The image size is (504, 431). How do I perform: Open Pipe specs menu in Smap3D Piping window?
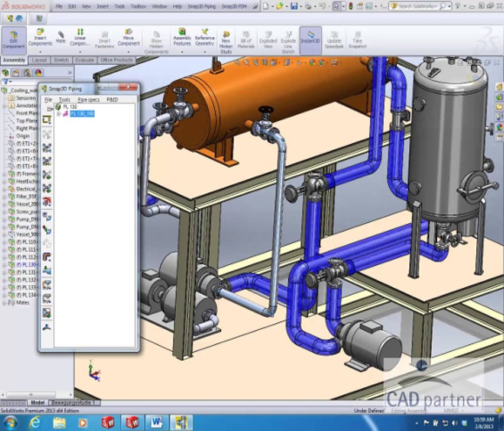pyautogui.click(x=89, y=99)
